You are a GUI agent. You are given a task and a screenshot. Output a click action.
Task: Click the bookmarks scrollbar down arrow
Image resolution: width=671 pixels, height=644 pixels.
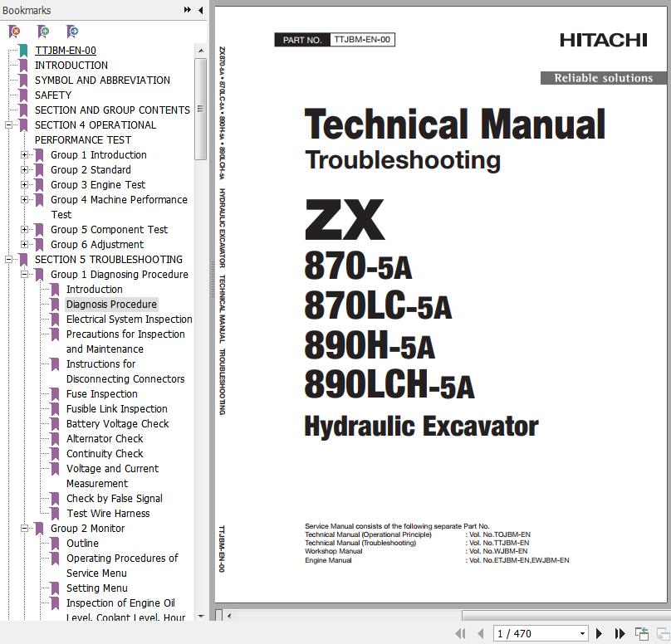pos(200,617)
